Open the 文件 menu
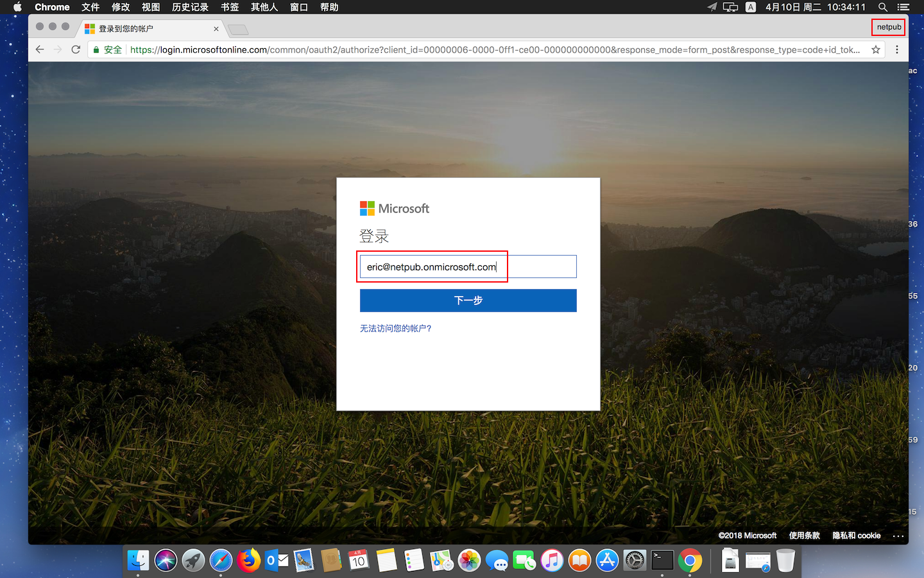 click(x=90, y=7)
